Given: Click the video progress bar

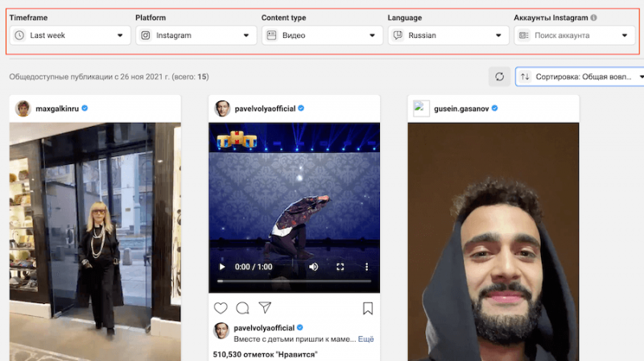Looking at the screenshot, I should click(294, 281).
